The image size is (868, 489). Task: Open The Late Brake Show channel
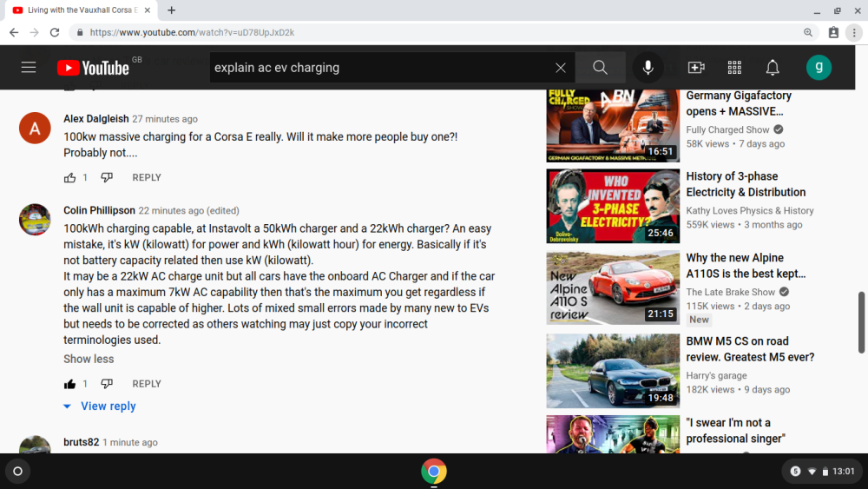pos(730,292)
